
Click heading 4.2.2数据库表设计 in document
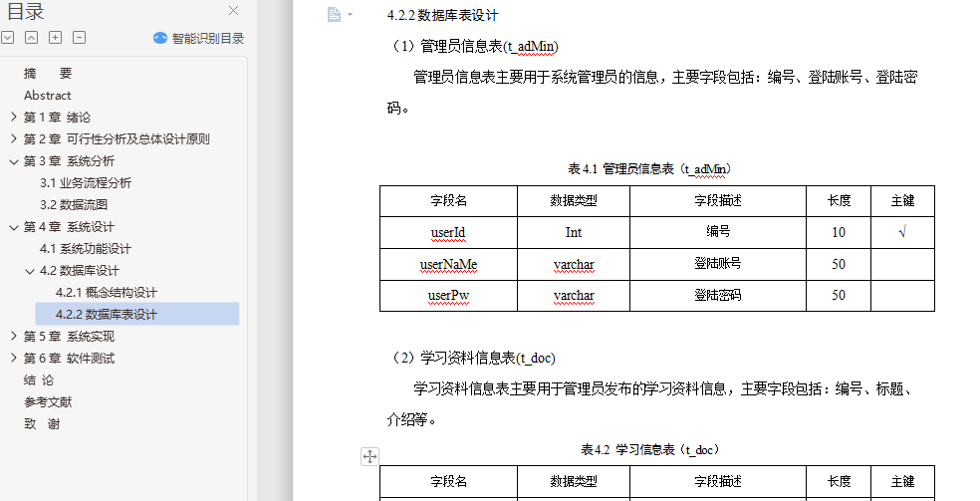[x=442, y=15]
